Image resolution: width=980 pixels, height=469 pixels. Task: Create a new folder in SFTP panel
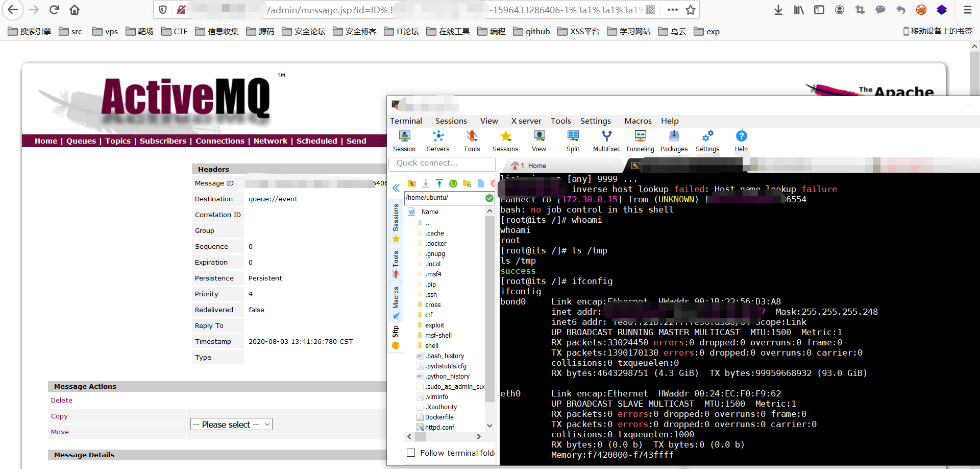click(467, 183)
